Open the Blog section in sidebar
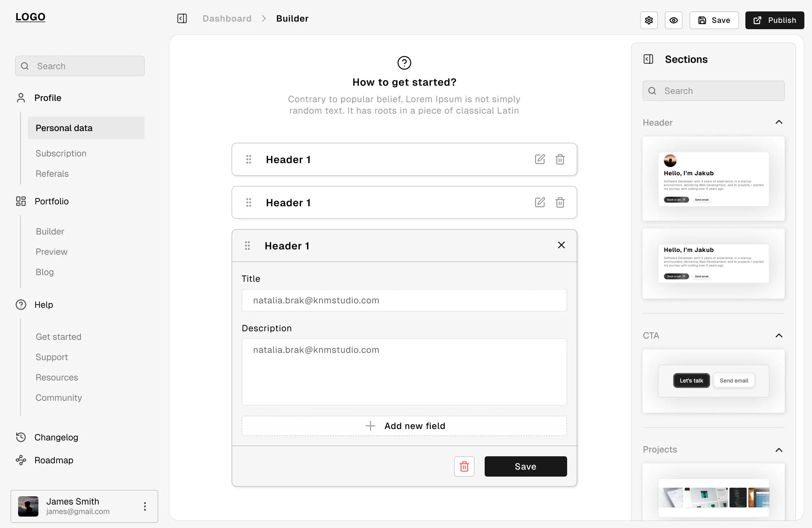Screen dimensions: 812x528 [44, 272]
